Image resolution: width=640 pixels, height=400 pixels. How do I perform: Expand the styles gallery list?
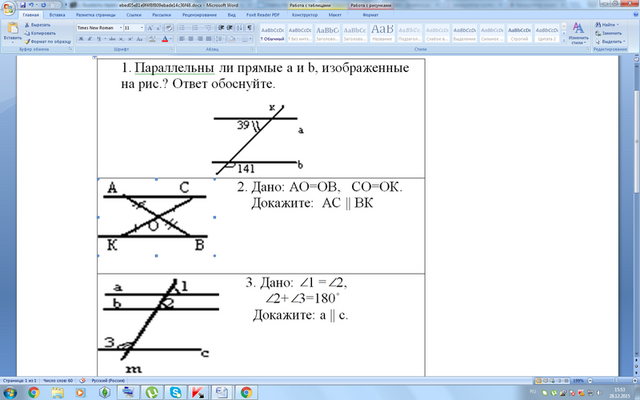point(564,40)
